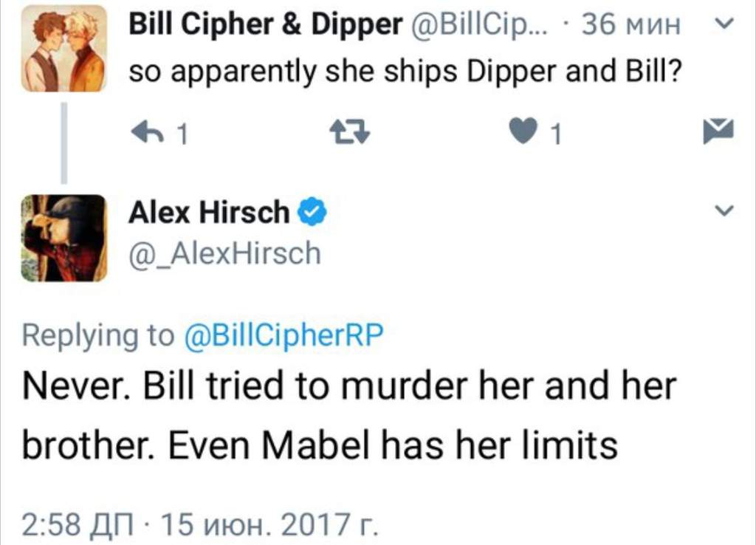The image size is (756, 545).
Task: Open the dropdown chevron beside Alex Hirsch's tweet
Action: (724, 210)
